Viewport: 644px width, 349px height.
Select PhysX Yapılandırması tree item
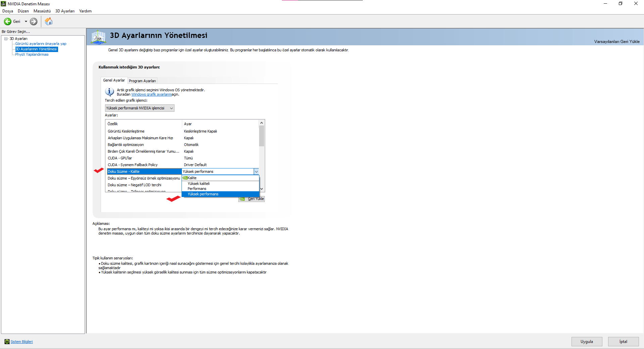[x=32, y=54]
